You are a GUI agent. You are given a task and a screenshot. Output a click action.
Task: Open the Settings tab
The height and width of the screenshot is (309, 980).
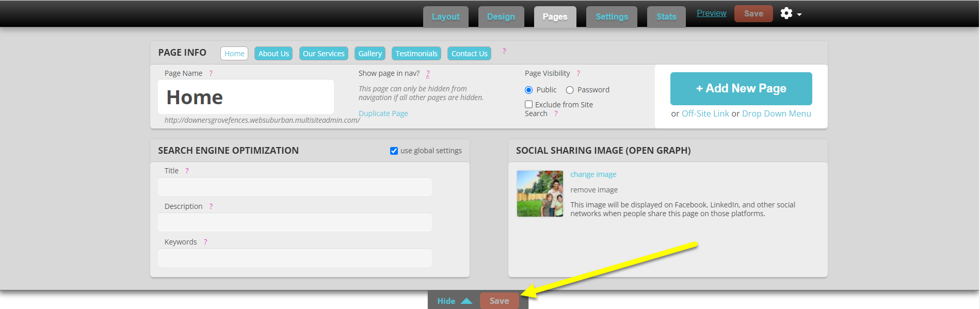612,17
